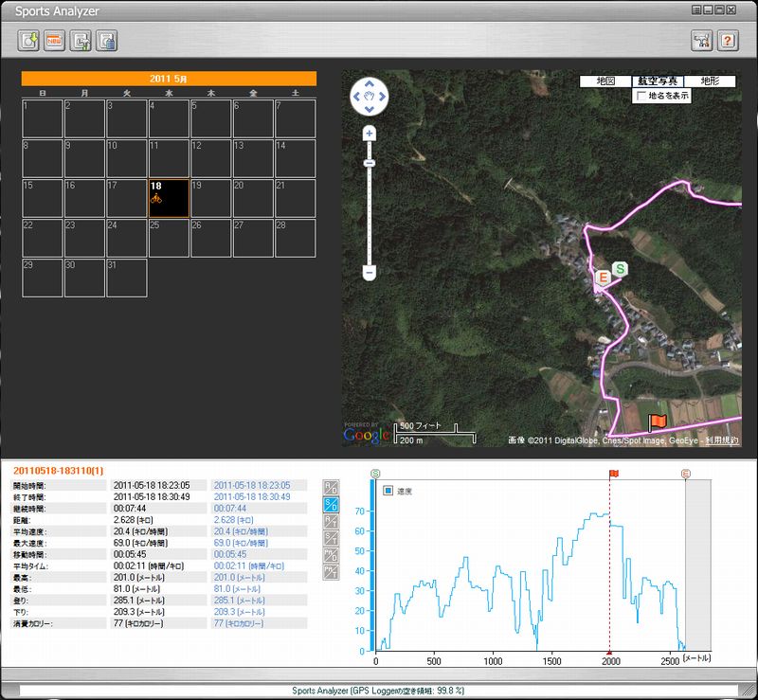Viewport: 758px width, 700px height.
Task: Select the S/T chart mode button
Action: 331,539
